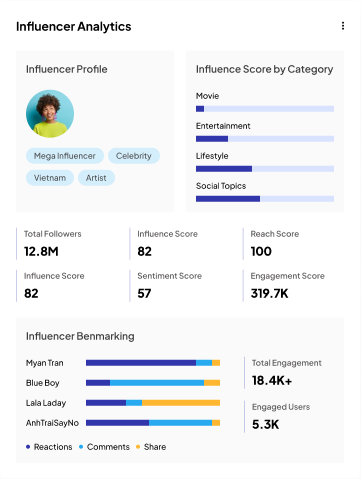
Task: Click Lala Laday's share bar segment
Action: 181,403
